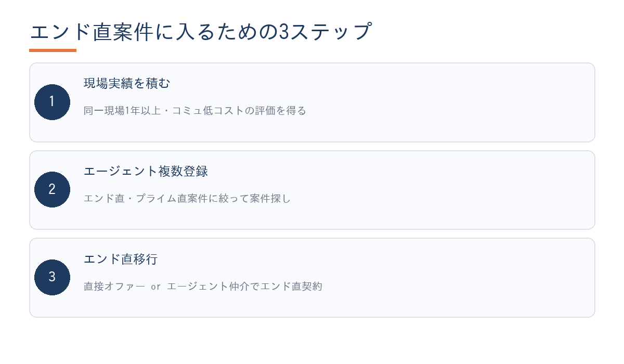Click the step 1 number circle
624x364 pixels.
[x=52, y=102]
